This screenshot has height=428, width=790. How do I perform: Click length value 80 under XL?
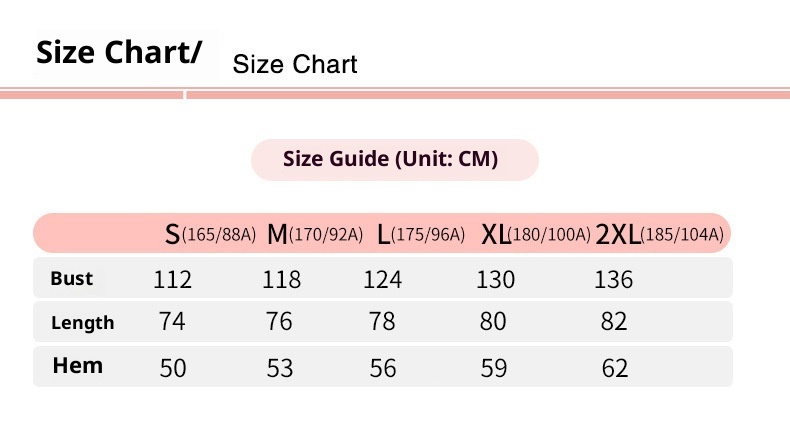(x=495, y=322)
